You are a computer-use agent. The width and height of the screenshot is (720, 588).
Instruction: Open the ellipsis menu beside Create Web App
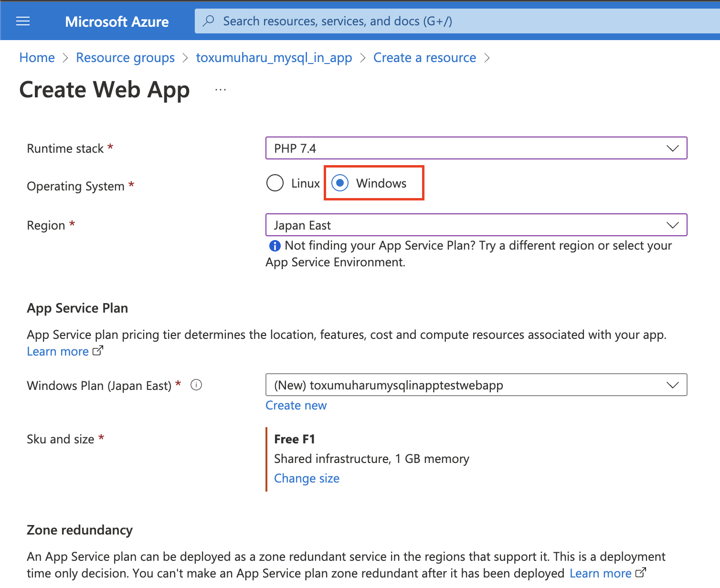(220, 89)
